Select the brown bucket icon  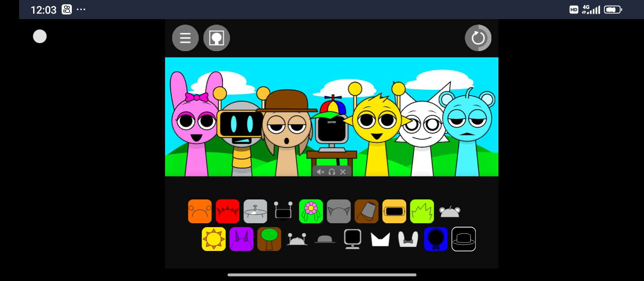point(366,211)
